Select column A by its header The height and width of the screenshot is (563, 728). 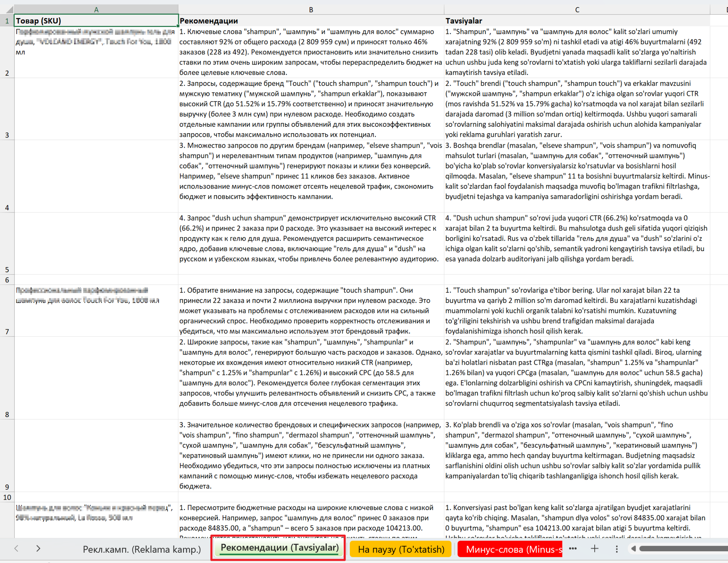coord(96,10)
